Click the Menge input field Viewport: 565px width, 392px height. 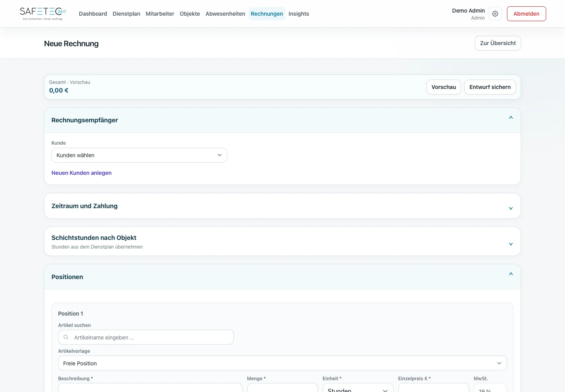(x=282, y=388)
